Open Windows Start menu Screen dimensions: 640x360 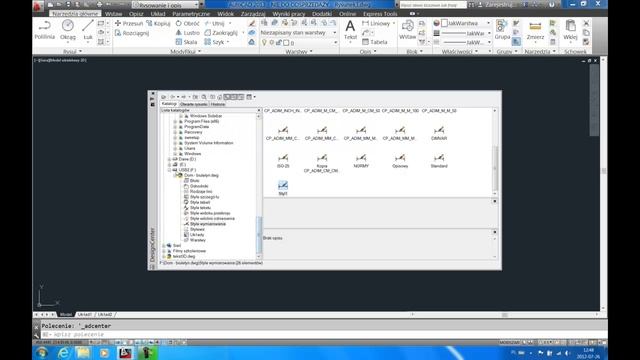tap(42, 353)
